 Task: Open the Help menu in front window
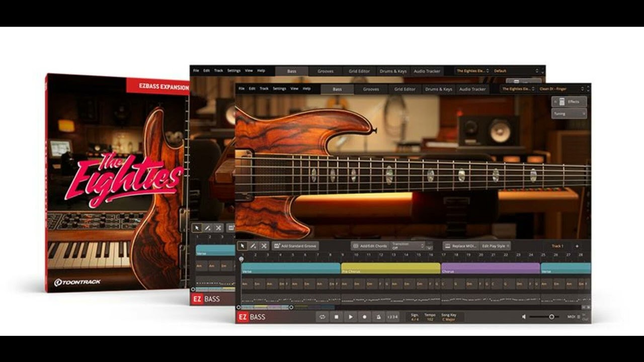coord(306,88)
